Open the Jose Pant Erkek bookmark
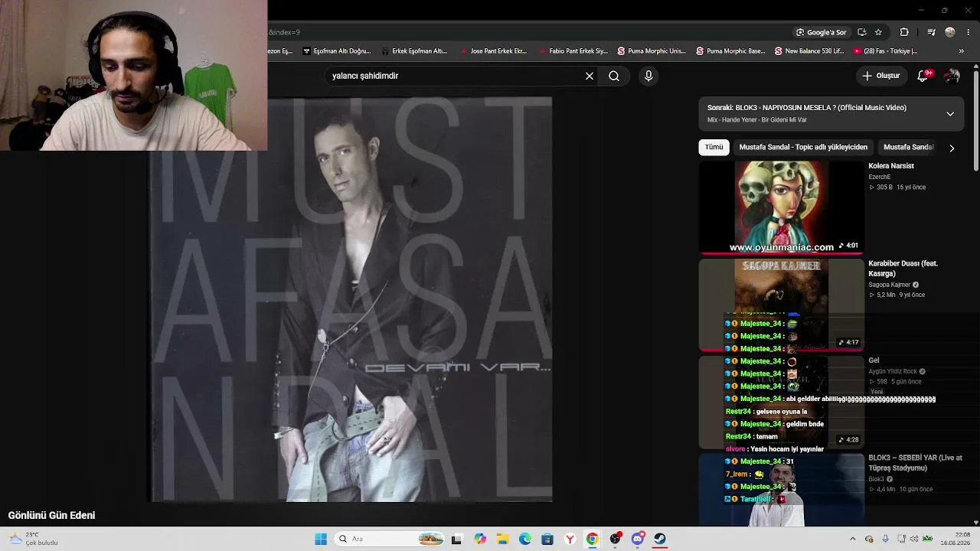This screenshot has width=980, height=551. coord(494,51)
